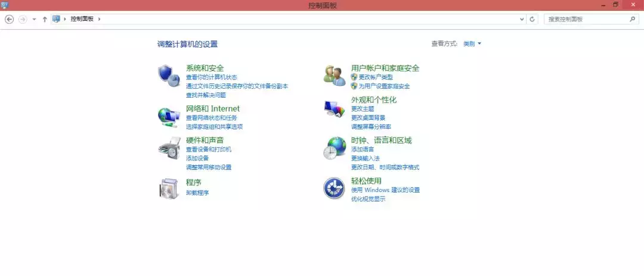
Task: Click 为用户设置家庭安全 link
Action: click(x=385, y=86)
